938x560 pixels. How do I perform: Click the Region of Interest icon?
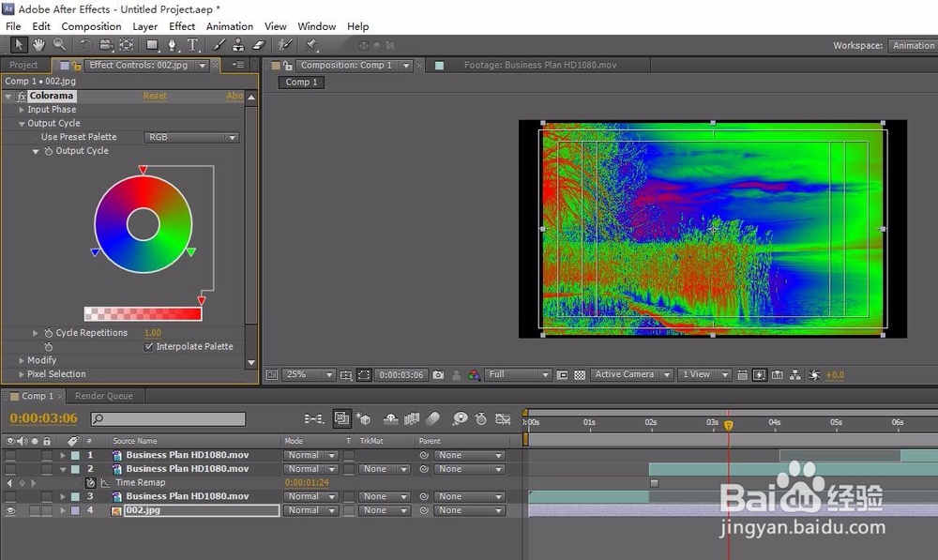click(x=562, y=375)
